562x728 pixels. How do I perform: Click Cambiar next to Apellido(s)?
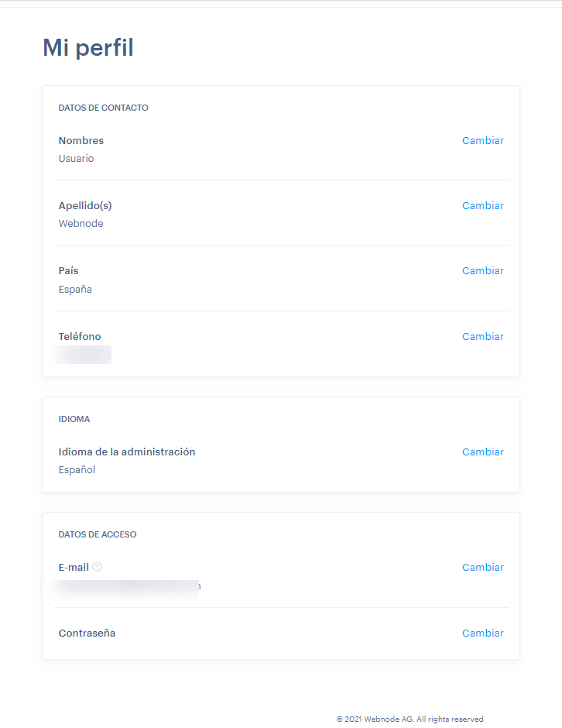(x=482, y=206)
